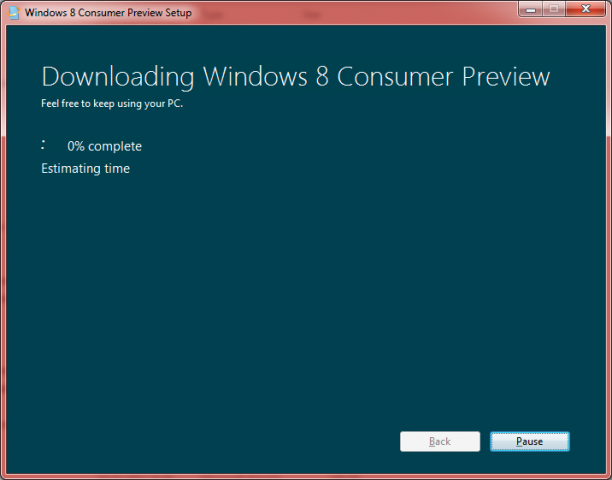Click the disabled maximize button
The width and height of the screenshot is (612, 480).
pyautogui.click(x=553, y=9)
